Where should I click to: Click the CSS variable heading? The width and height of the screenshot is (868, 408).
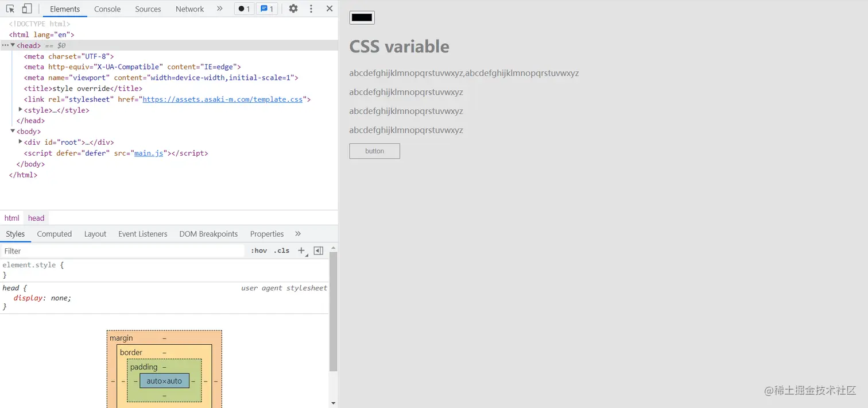point(399,47)
